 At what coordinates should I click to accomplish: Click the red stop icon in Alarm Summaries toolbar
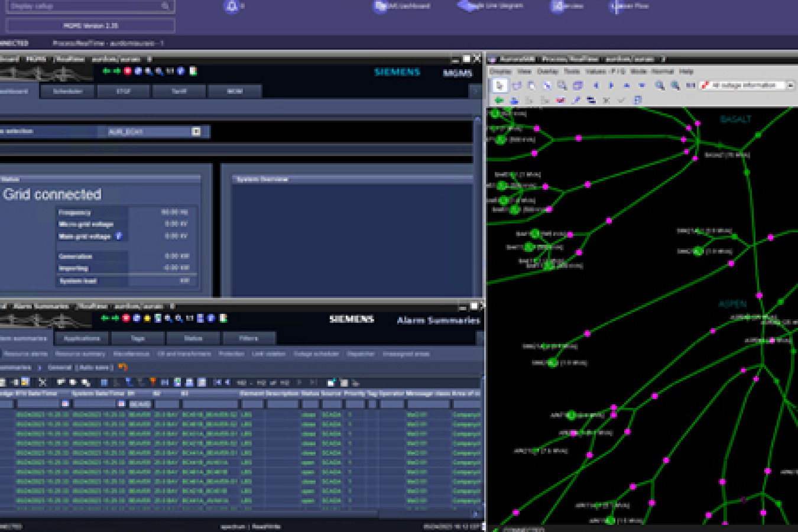coord(126,318)
